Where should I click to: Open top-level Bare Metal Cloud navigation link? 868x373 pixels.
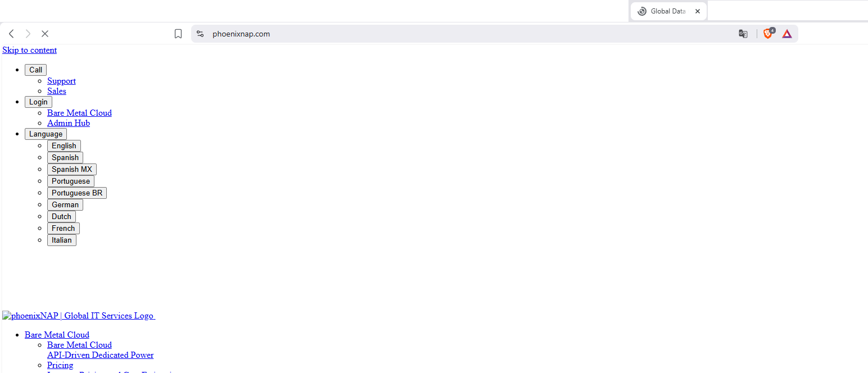[57, 335]
